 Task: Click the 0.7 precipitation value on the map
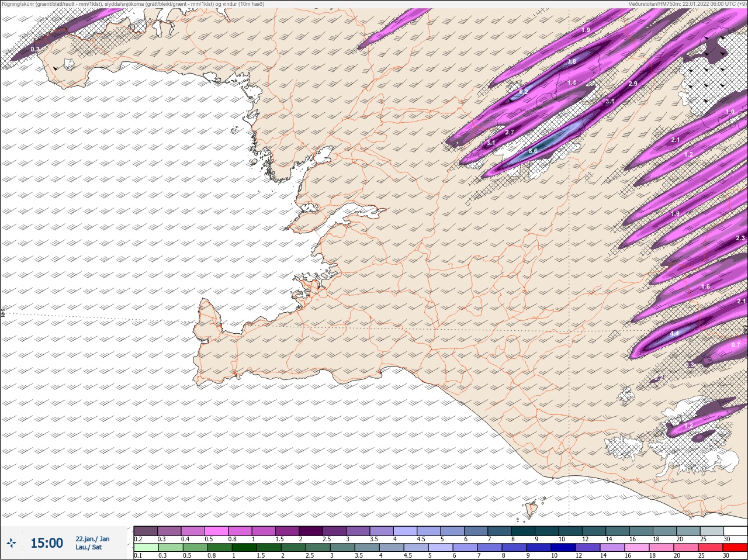point(736,345)
